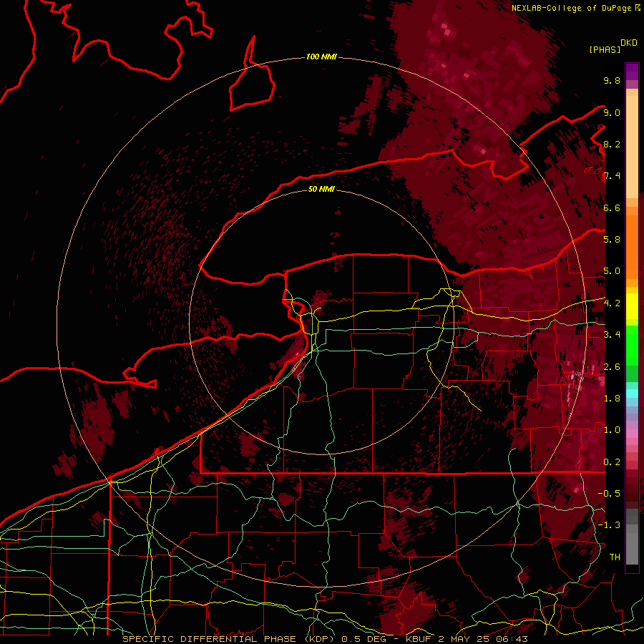Screen dimensions: 644x644
Task: Click the "0.5 DEG" elevation angle text
Action: point(363,639)
